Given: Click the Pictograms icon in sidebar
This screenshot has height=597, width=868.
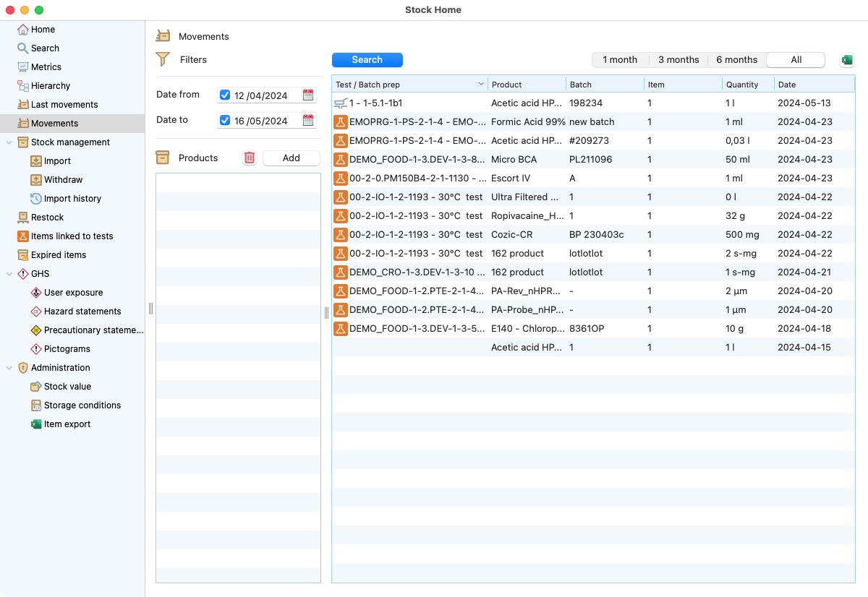Looking at the screenshot, I should pyautogui.click(x=36, y=349).
